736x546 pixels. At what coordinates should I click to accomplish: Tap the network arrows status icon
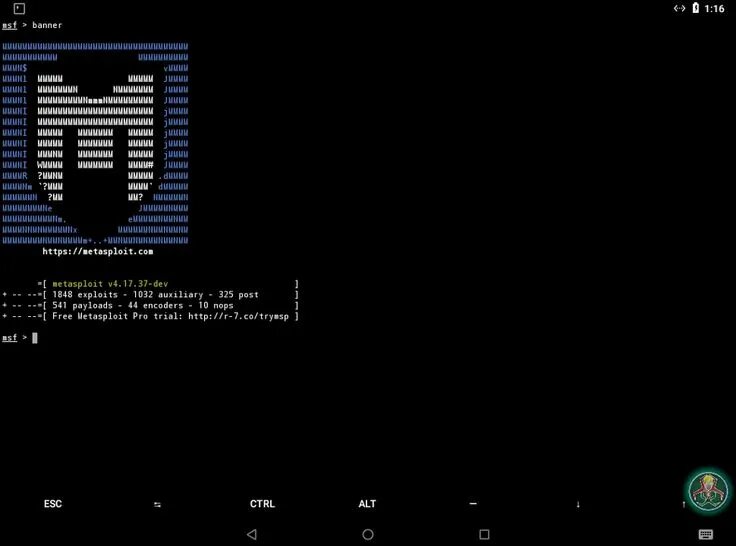point(679,8)
